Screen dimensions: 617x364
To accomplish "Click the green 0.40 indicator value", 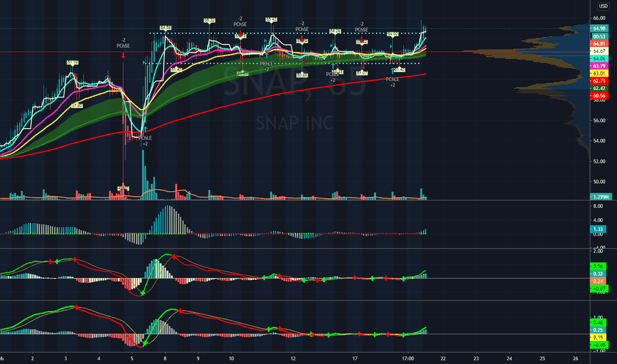I will tap(598, 323).
